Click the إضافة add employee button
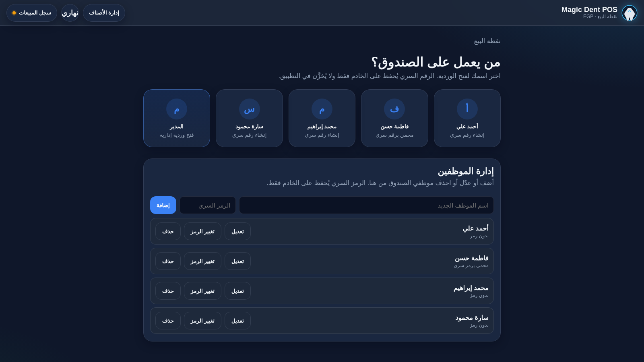 point(163,205)
